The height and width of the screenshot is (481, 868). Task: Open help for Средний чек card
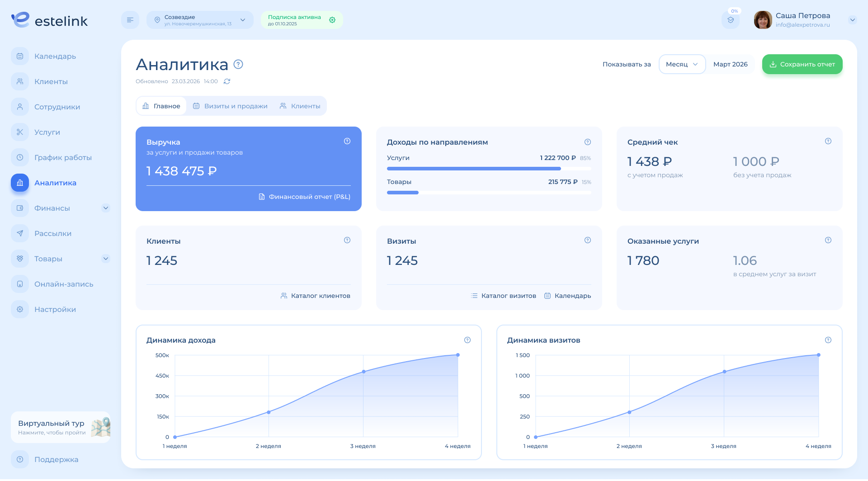(828, 141)
